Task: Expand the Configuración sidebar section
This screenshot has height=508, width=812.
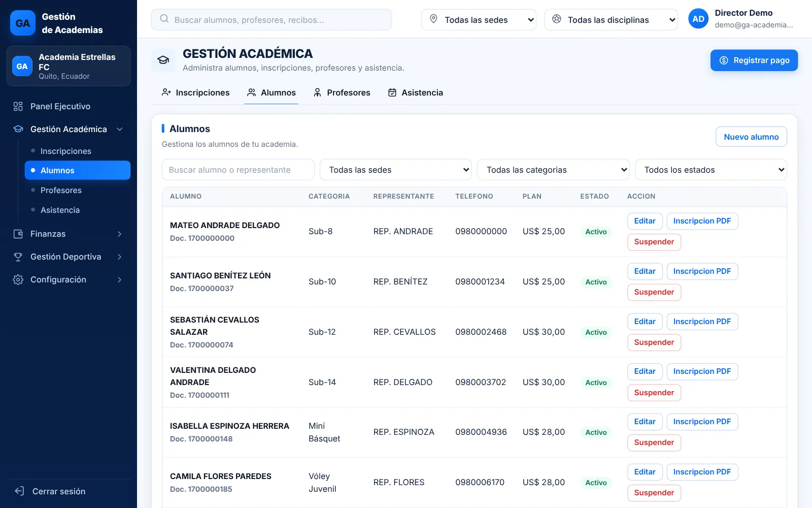Action: coord(120,279)
